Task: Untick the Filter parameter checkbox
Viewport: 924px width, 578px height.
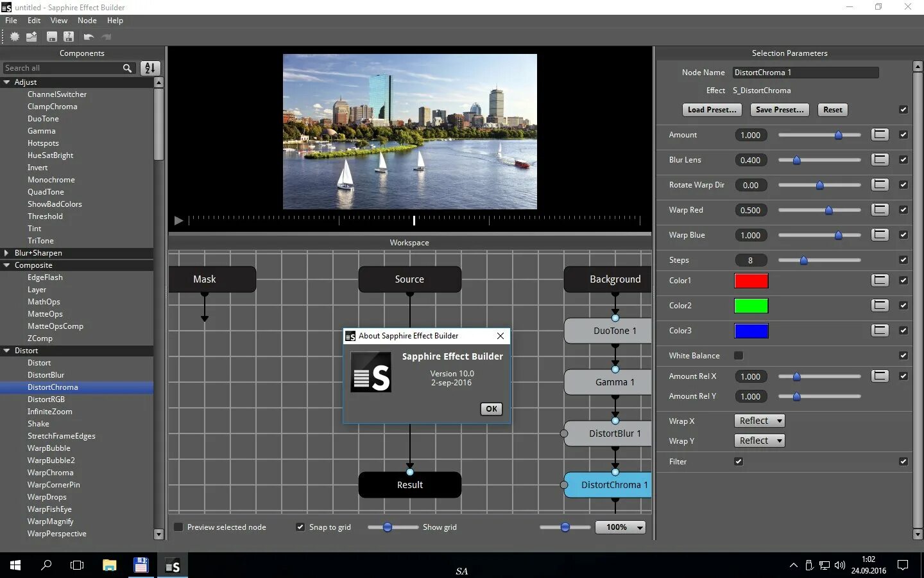Action: pyautogui.click(x=739, y=462)
